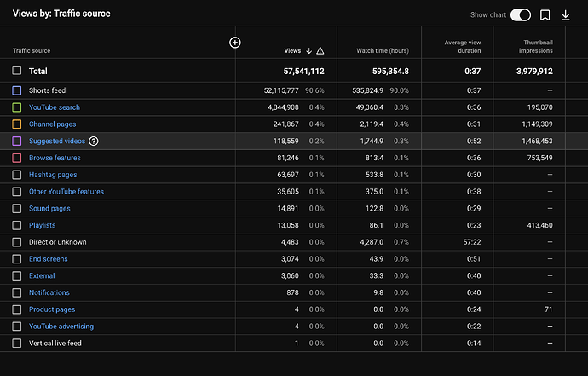588x376 pixels.
Task: Click the warning triangle icon beside Views
Action: pos(320,50)
